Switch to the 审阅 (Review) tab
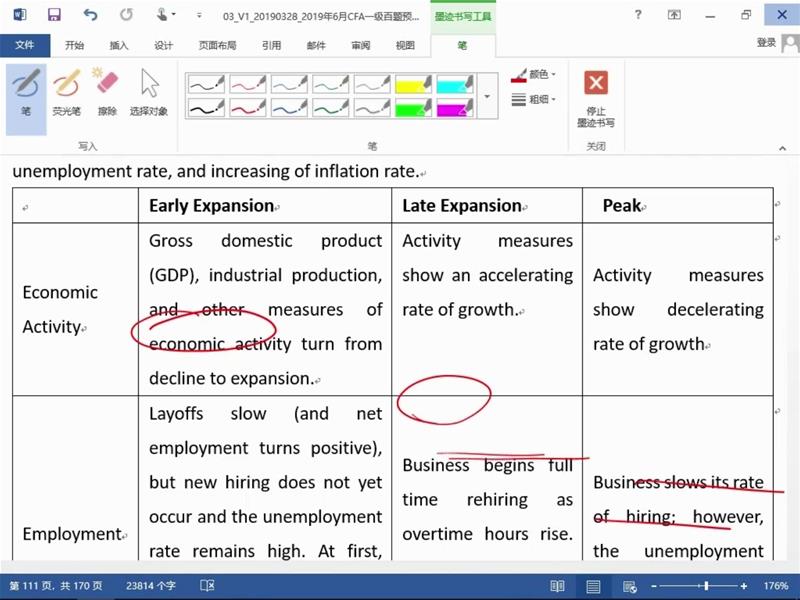 click(x=361, y=45)
